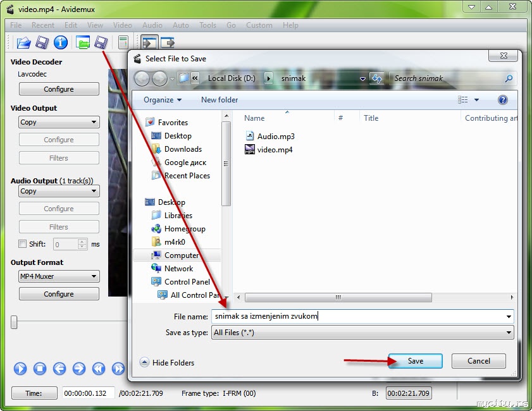The image size is (532, 411).
Task: Click Output Format Configure button
Action: point(59,293)
